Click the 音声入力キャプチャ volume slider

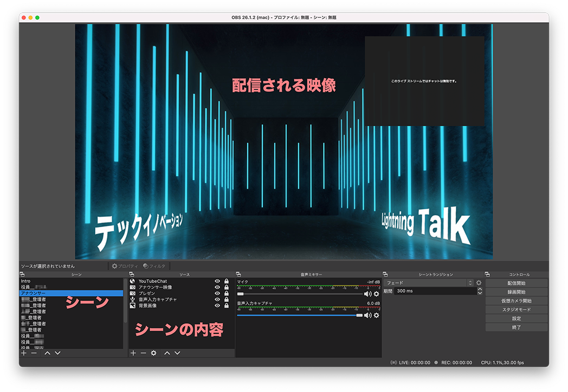tap(298, 315)
